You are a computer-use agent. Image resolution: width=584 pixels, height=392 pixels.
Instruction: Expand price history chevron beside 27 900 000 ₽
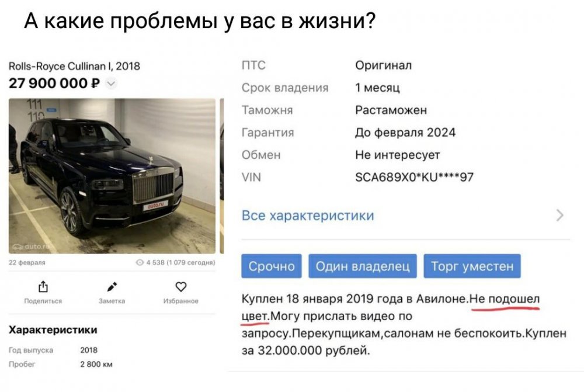pos(112,84)
